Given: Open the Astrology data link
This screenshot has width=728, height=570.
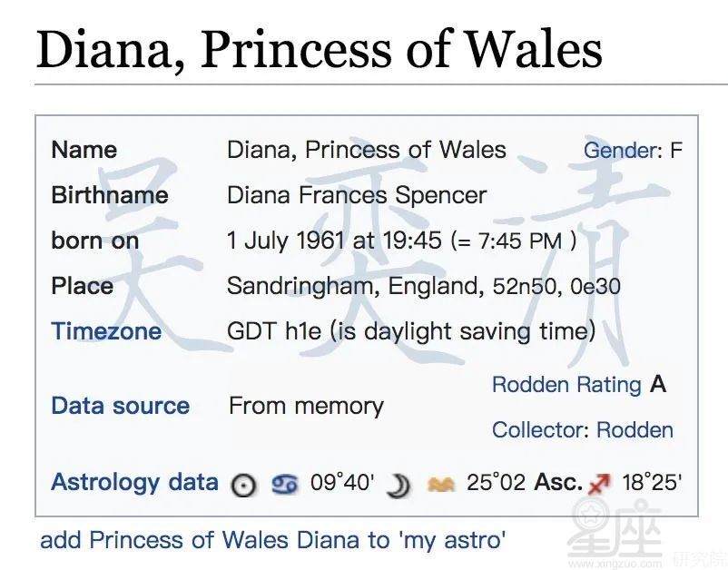Looking at the screenshot, I should 134,482.
